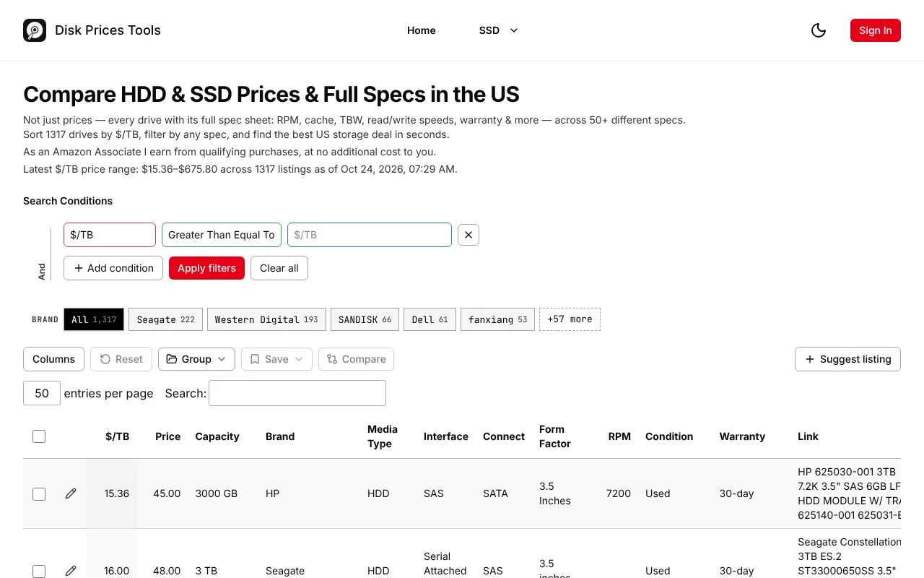Toggle dark mode with the moon icon

point(819,30)
